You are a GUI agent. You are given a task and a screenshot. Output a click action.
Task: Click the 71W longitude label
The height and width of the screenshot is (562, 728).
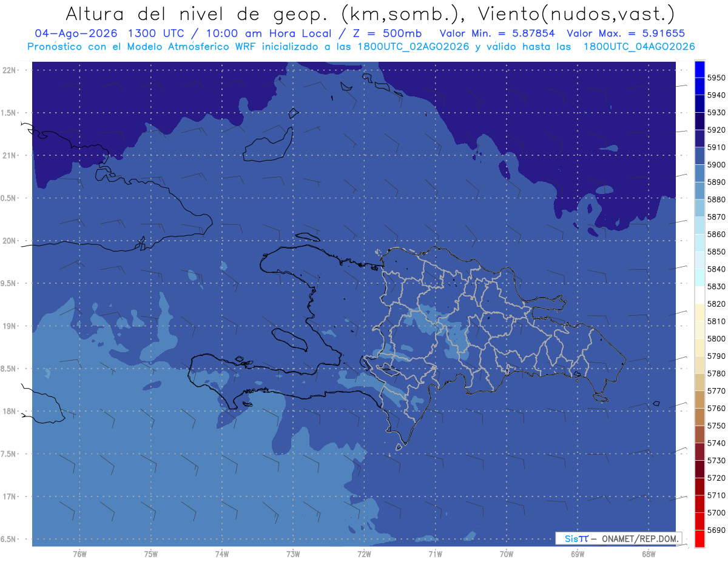(435, 554)
